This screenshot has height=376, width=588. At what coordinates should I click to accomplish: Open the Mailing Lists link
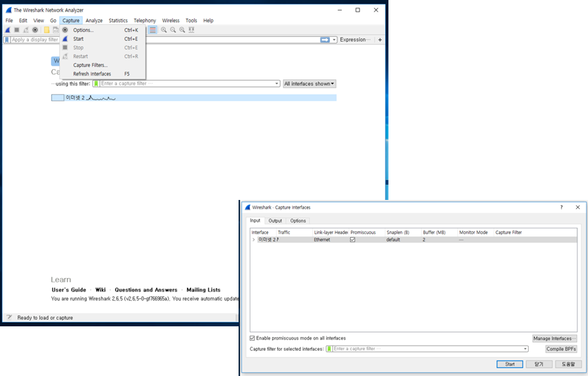click(x=203, y=290)
